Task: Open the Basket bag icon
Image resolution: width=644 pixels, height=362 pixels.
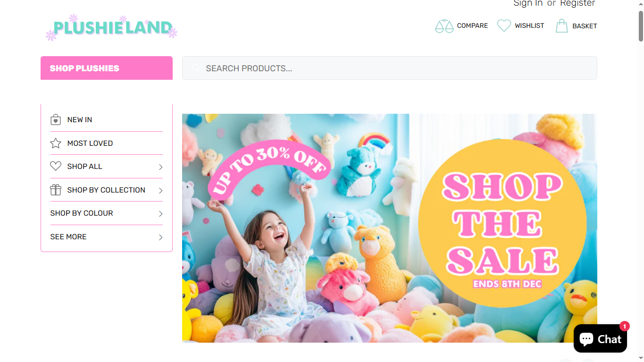Action: (x=561, y=25)
